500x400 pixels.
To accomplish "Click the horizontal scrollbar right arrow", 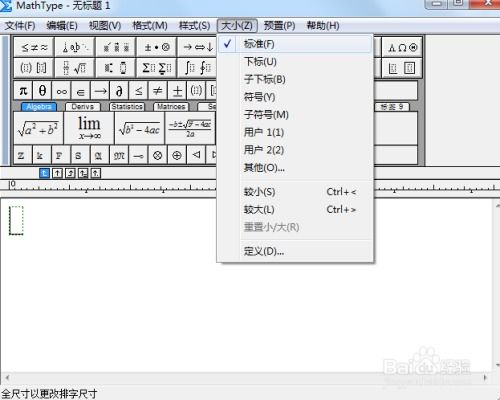I will pos(485,378).
